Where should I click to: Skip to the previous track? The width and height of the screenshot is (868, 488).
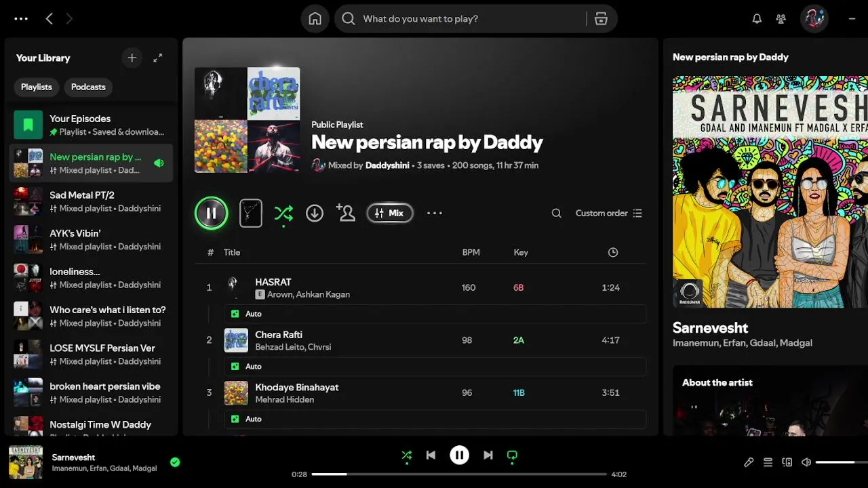point(431,455)
